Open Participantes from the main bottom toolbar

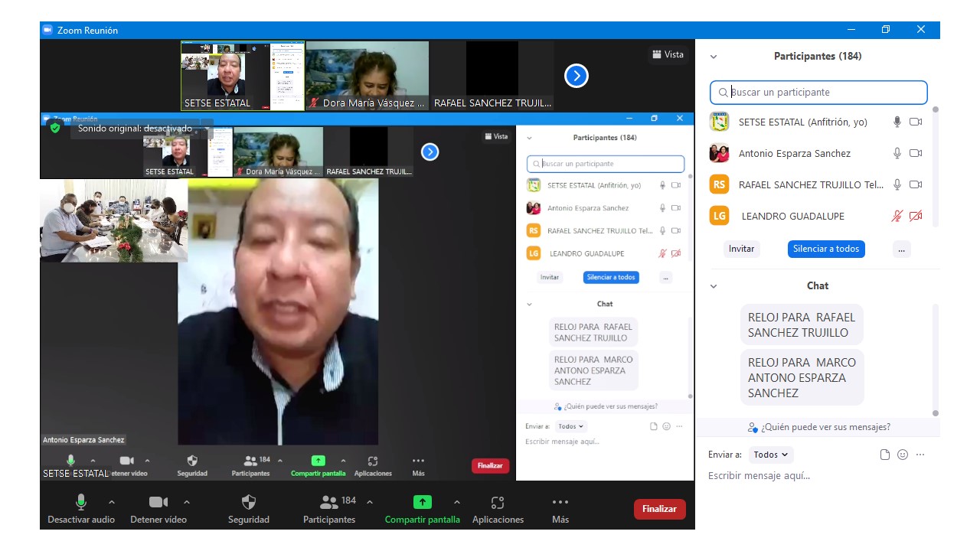[329, 503]
